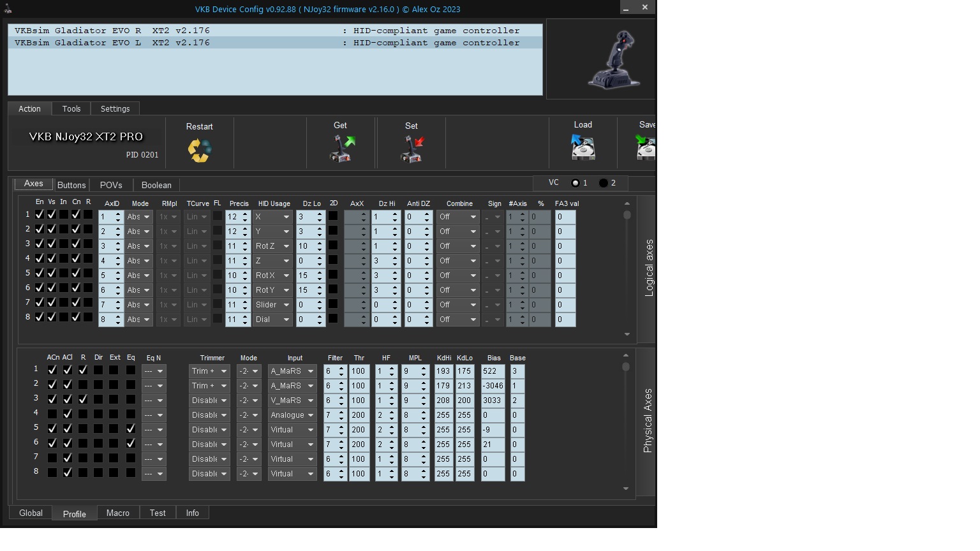Open Eq N dropdown for physical axis 2
The image size is (980, 551).
tap(154, 386)
